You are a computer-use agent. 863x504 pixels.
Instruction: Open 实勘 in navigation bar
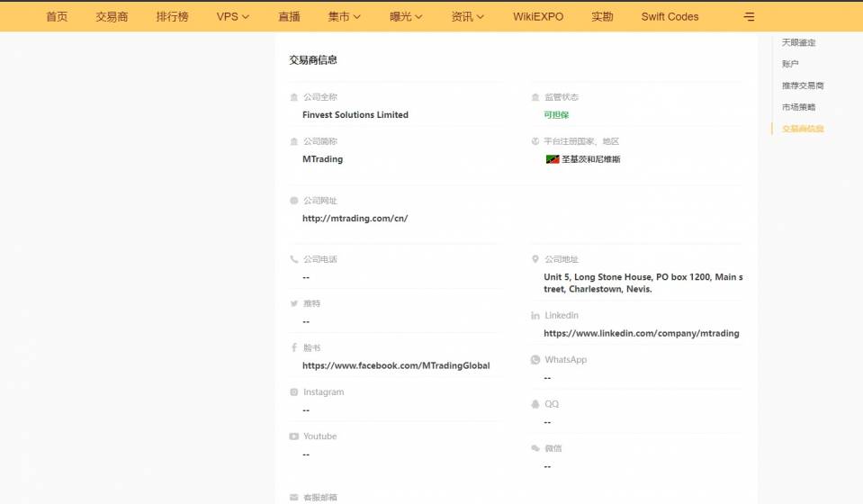pos(602,16)
